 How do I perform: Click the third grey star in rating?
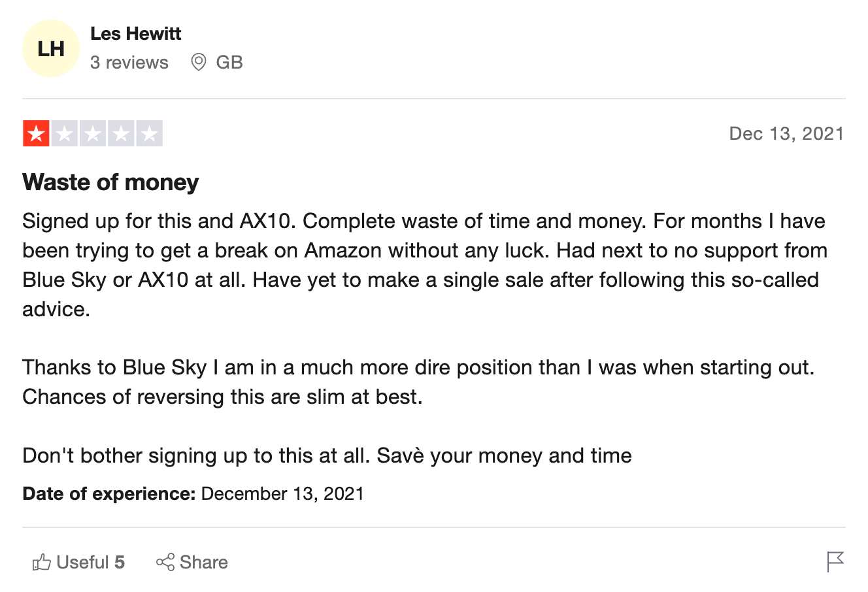pyautogui.click(x=93, y=134)
